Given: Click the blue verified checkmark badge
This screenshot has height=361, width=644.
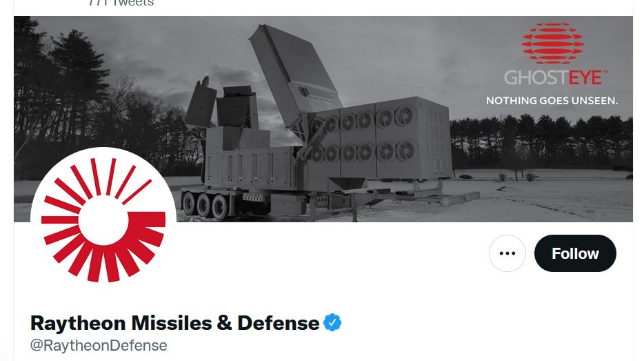Looking at the screenshot, I should pos(332,323).
